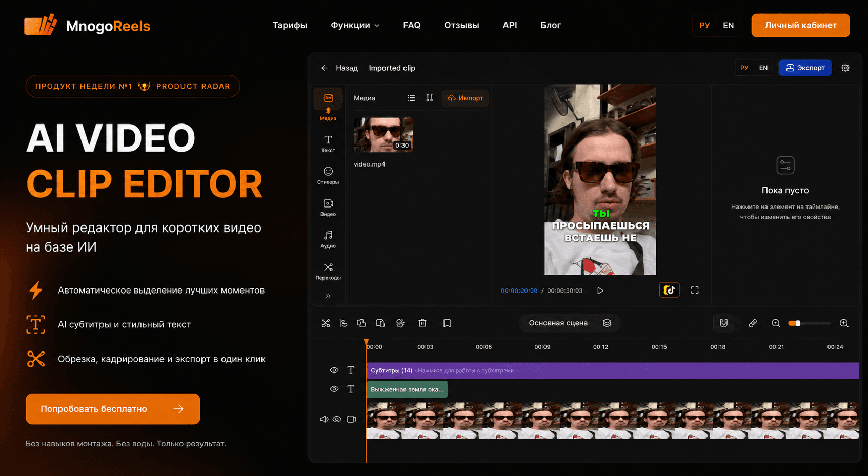Click the TikTok safe-zone icon

[x=670, y=290]
